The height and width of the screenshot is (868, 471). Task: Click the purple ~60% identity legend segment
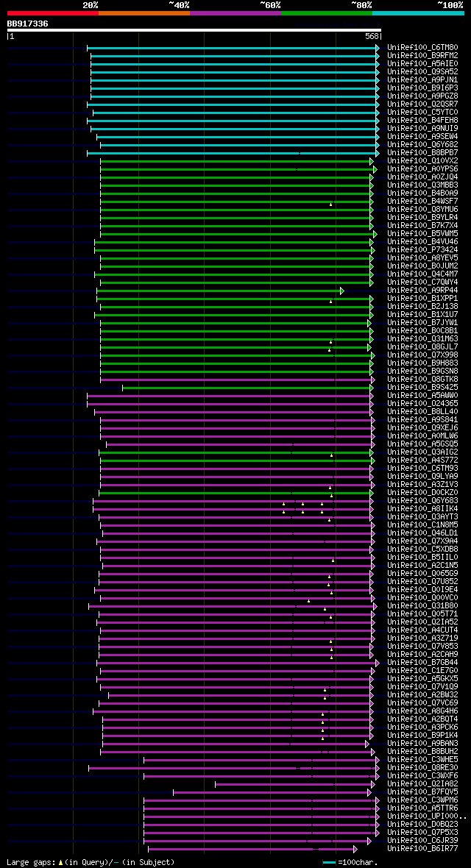pos(235,13)
